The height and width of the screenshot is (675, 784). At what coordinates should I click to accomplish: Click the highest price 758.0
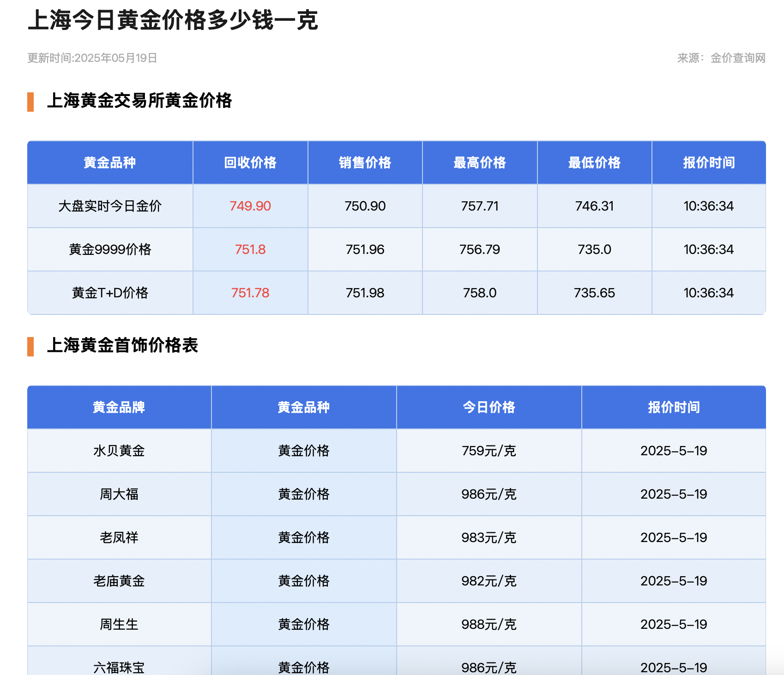coord(480,293)
